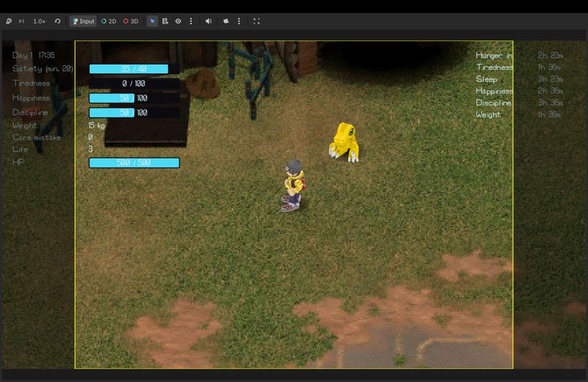Image resolution: width=588 pixels, height=382 pixels.
Task: Click the fullscreen expand game view icon
Action: pos(257,21)
